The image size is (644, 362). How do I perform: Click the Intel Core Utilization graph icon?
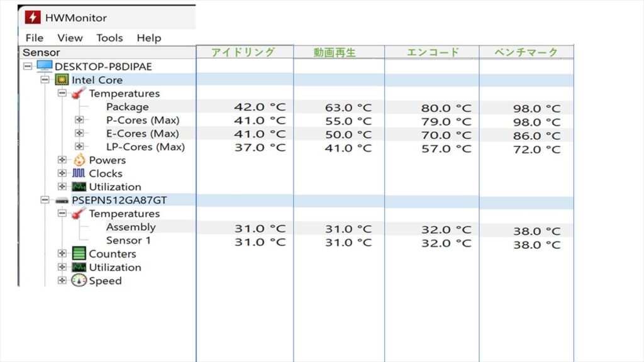tap(79, 187)
